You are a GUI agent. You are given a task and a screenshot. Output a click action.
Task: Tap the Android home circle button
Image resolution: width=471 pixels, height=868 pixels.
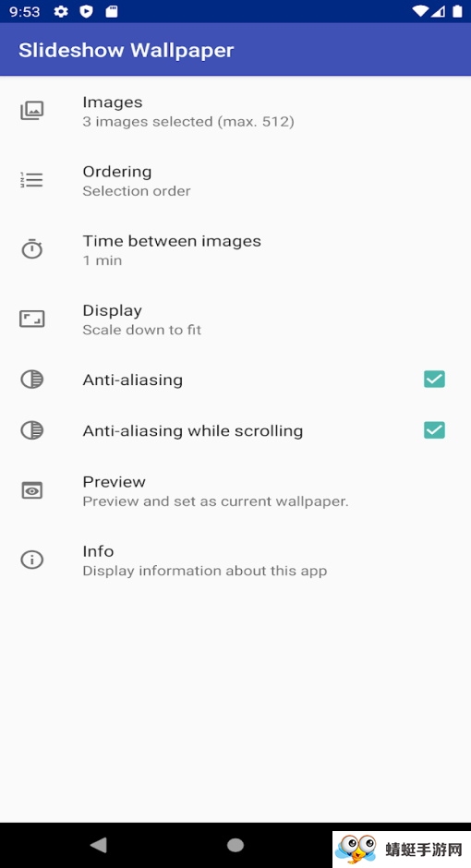click(235, 845)
